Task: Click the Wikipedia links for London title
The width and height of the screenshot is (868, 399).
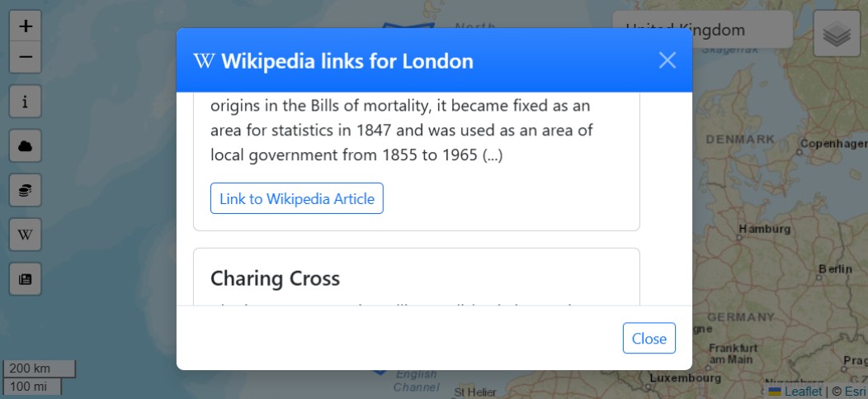Action: pos(347,61)
